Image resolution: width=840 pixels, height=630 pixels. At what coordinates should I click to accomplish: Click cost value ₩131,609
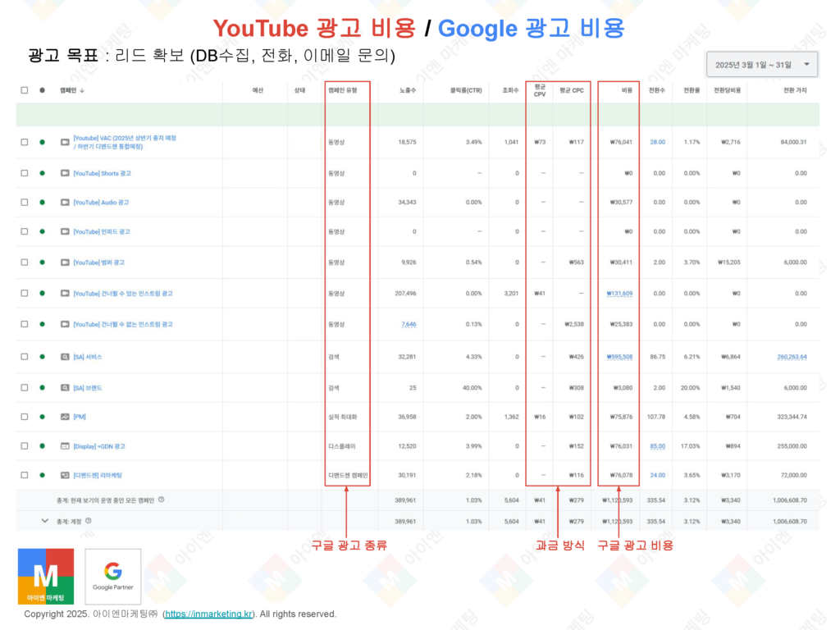coord(619,294)
